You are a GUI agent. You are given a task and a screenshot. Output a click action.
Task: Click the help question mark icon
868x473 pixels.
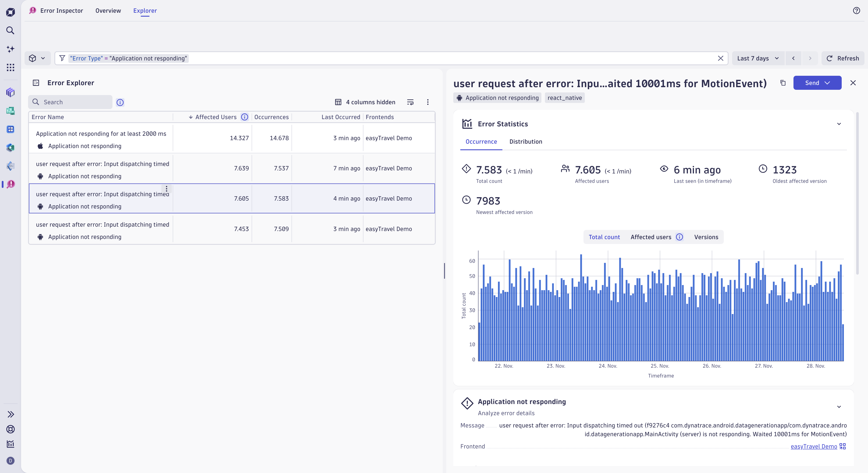(x=856, y=11)
